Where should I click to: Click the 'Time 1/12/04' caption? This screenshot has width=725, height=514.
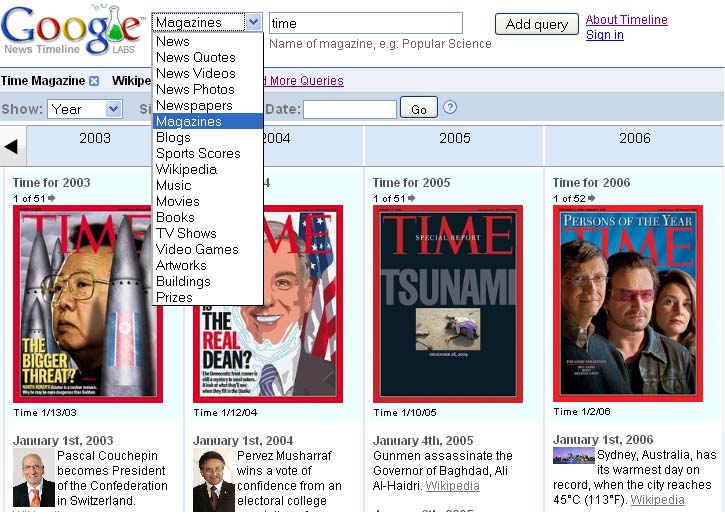pyautogui.click(x=225, y=412)
